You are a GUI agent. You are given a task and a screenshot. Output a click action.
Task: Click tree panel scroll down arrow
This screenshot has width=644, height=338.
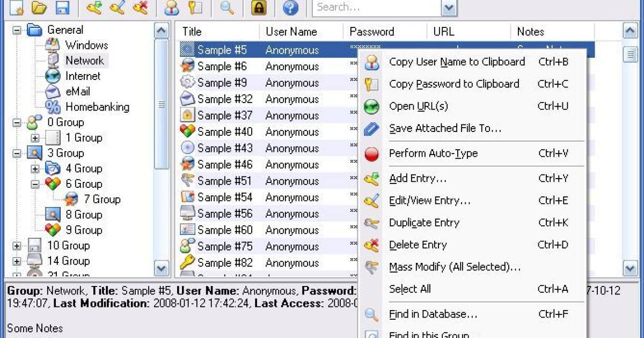click(x=162, y=268)
